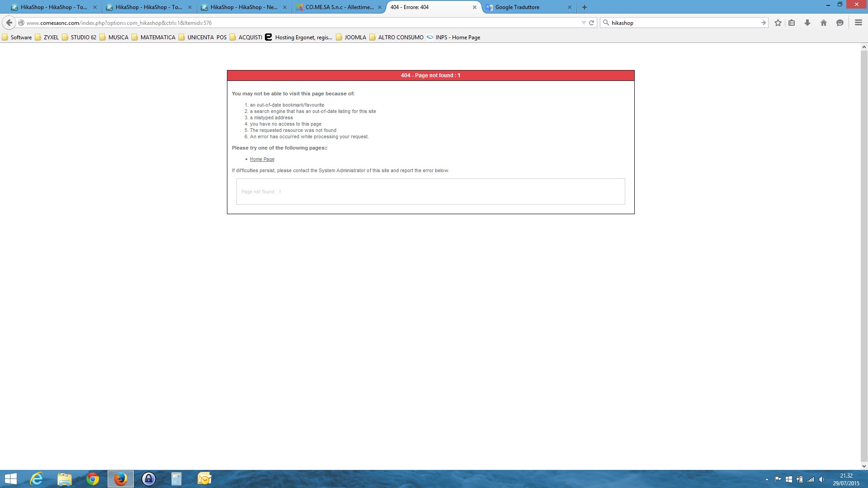868x488 pixels.
Task: Follow the Home Page link
Action: (x=262, y=159)
